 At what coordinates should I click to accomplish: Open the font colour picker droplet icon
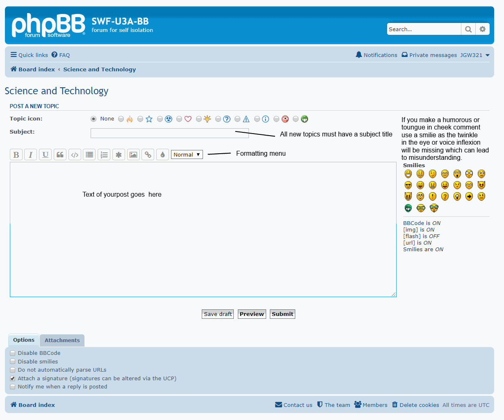coord(163,154)
